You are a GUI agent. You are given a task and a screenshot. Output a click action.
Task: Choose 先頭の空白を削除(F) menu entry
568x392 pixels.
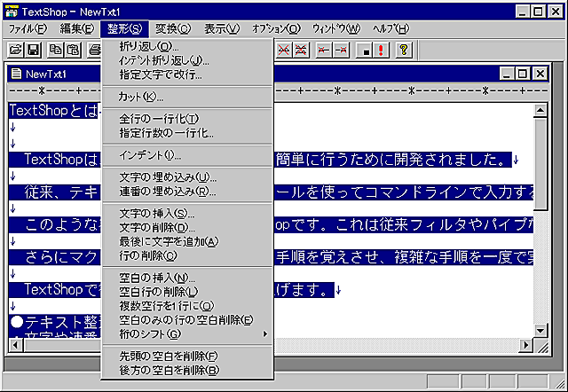pyautogui.click(x=187, y=357)
